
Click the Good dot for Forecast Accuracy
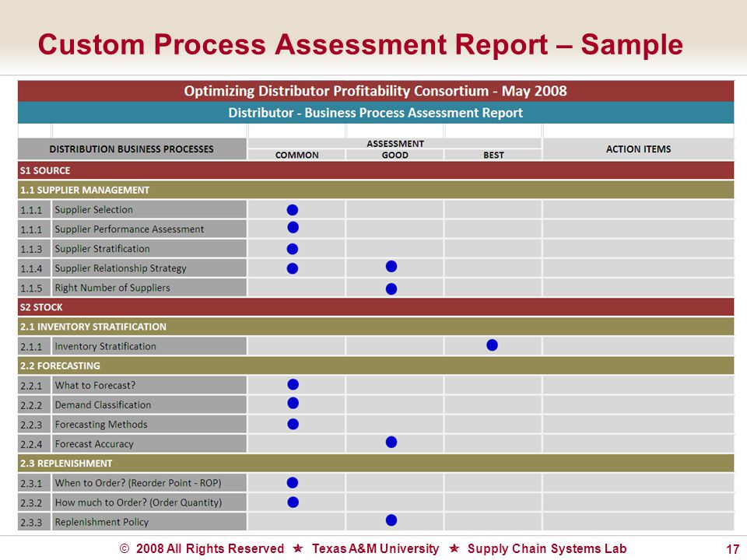click(x=391, y=443)
